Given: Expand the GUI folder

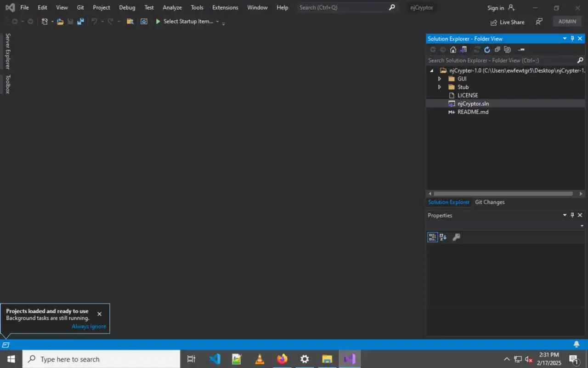Looking at the screenshot, I should tap(440, 79).
